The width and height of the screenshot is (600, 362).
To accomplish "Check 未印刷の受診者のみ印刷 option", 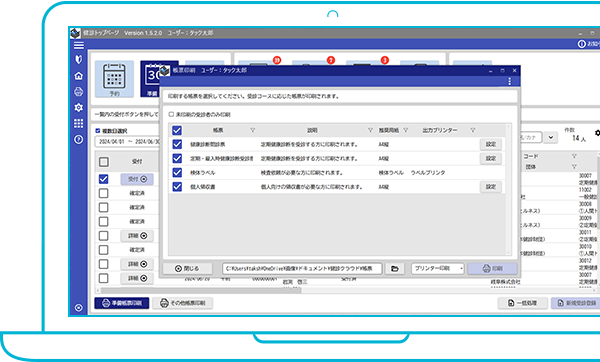I will point(171,114).
